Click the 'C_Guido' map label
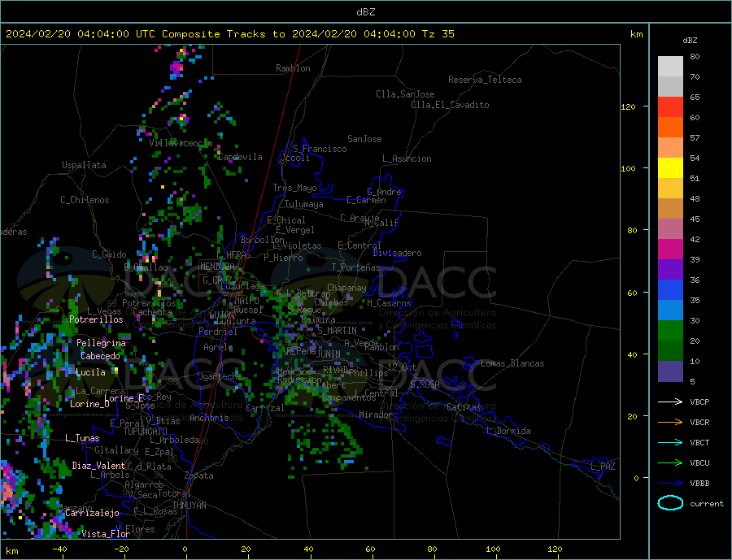The image size is (732, 560). click(x=109, y=254)
